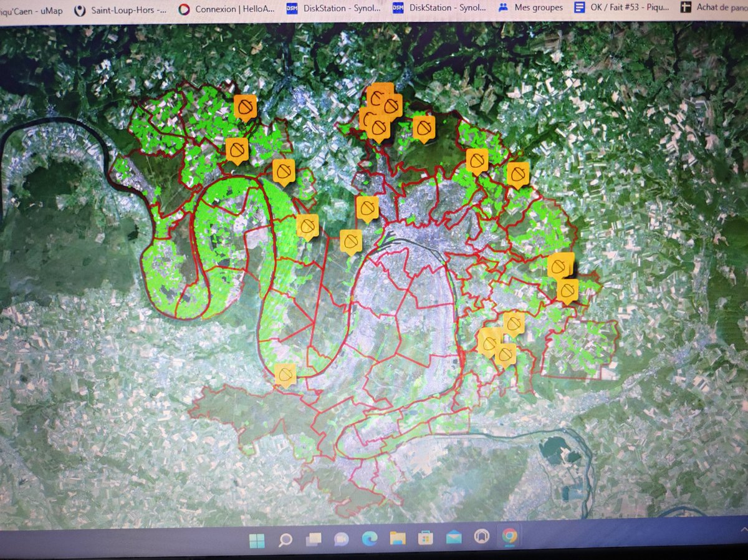This screenshot has width=748, height=560.
Task: Open the Mail app from taskbar
Action: click(x=454, y=537)
